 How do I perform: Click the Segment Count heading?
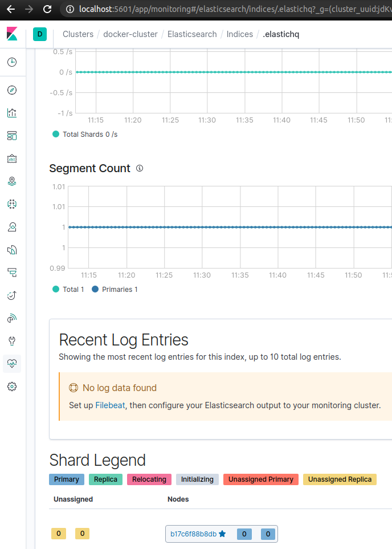(89, 168)
